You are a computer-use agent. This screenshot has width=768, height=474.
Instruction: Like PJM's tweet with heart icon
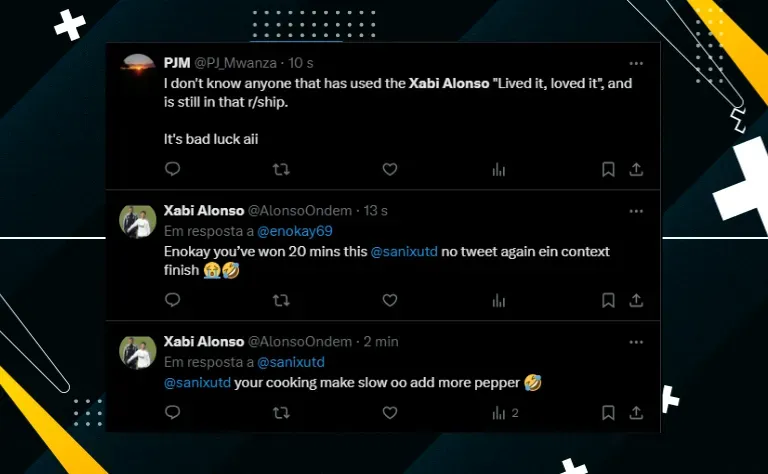[x=390, y=169]
